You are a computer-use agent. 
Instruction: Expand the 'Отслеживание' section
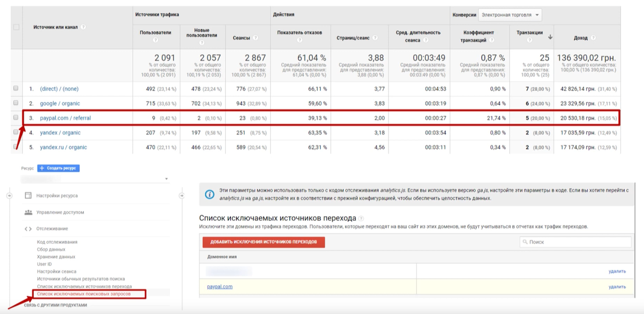[52, 228]
